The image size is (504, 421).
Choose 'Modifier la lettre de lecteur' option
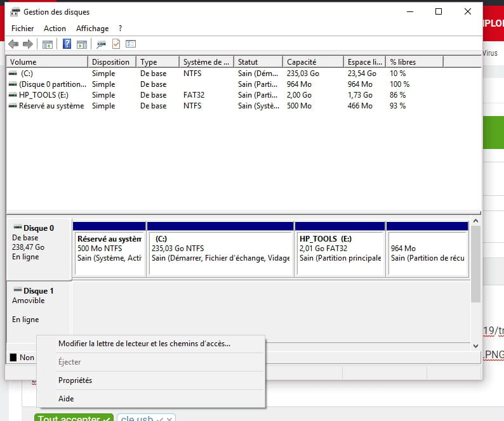point(144,344)
